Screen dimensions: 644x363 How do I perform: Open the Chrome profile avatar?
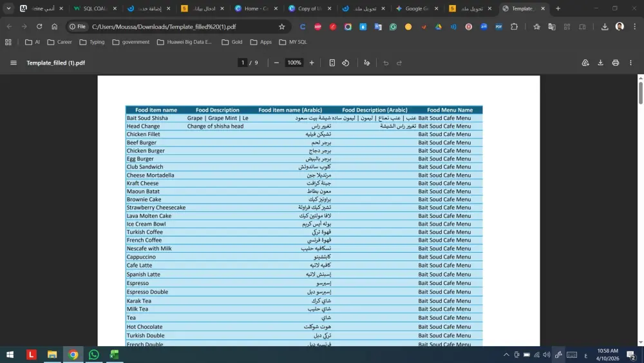coord(620,26)
